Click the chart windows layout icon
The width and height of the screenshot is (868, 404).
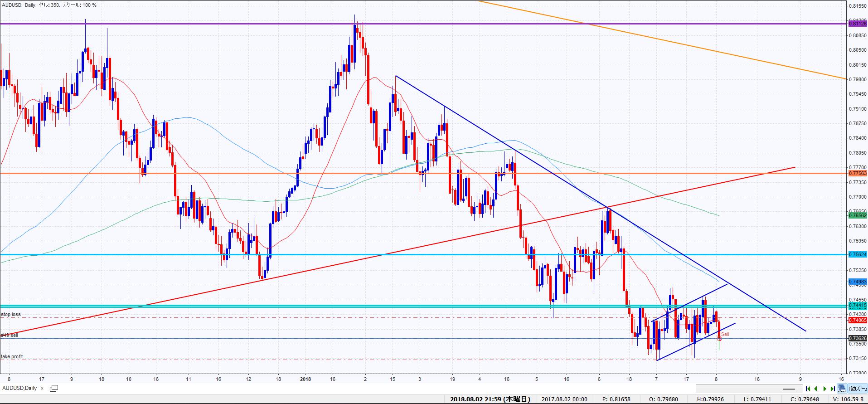point(842,389)
